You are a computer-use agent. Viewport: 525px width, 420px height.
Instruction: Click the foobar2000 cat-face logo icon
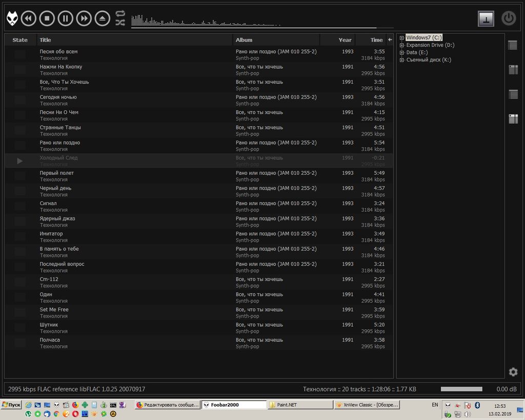(12, 18)
